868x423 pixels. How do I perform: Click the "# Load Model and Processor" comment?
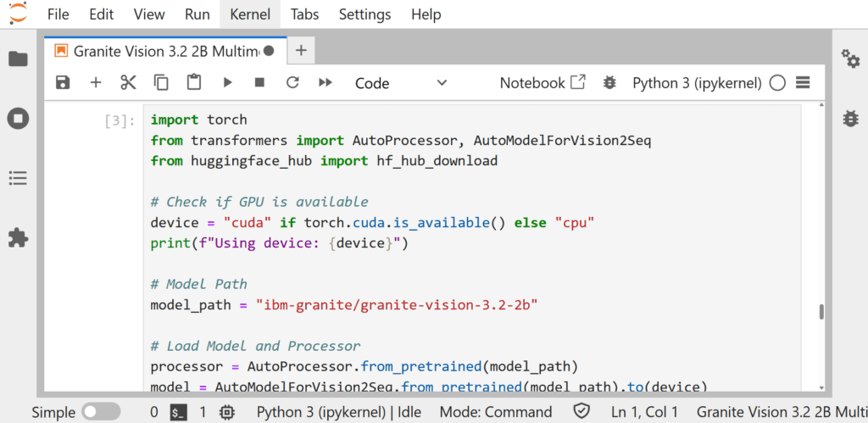256,346
